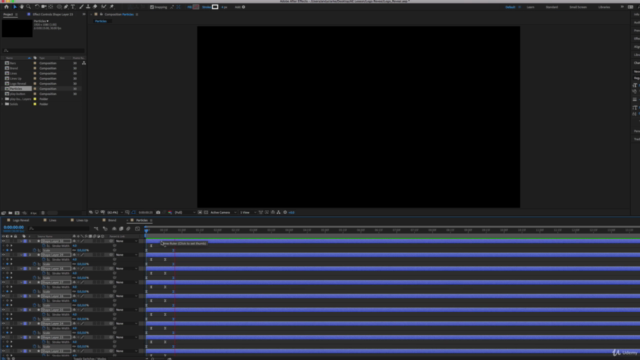
Task: Select the Selection (arrow) tool
Action: (x=15, y=7)
